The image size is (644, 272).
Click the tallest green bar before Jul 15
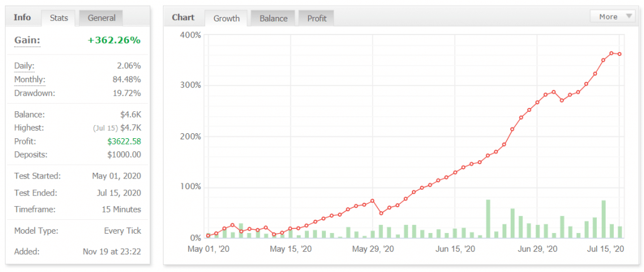coord(488,219)
